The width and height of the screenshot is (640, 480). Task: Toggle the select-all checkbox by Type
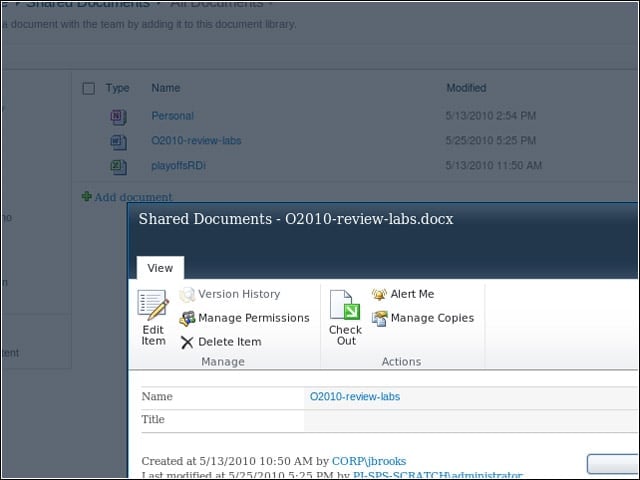(89, 88)
